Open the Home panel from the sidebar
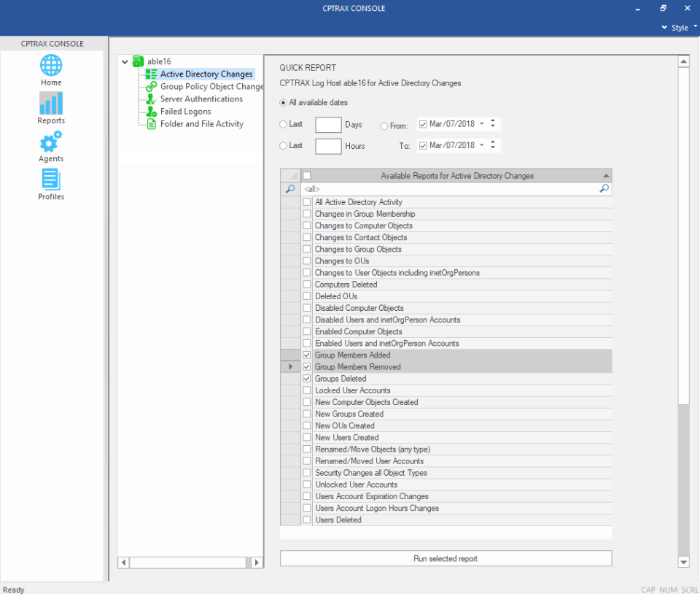The width and height of the screenshot is (700, 594). [50, 70]
